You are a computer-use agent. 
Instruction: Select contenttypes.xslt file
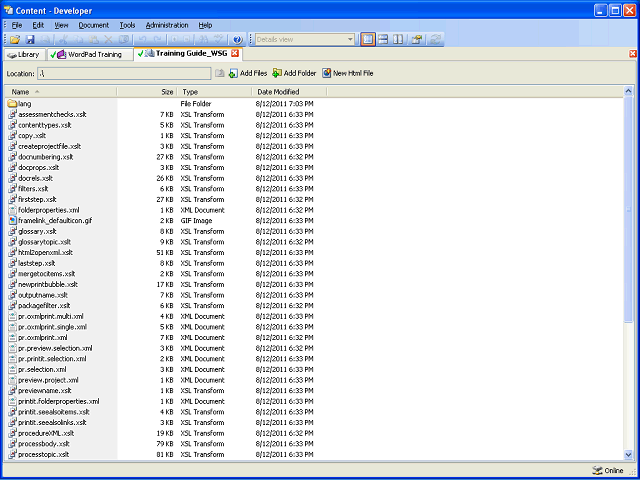tap(45, 125)
